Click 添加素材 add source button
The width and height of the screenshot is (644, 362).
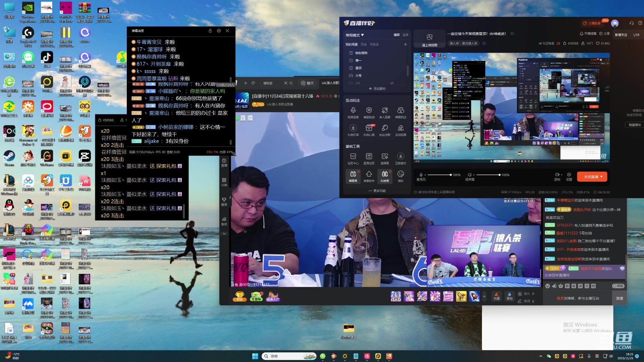tap(377, 89)
